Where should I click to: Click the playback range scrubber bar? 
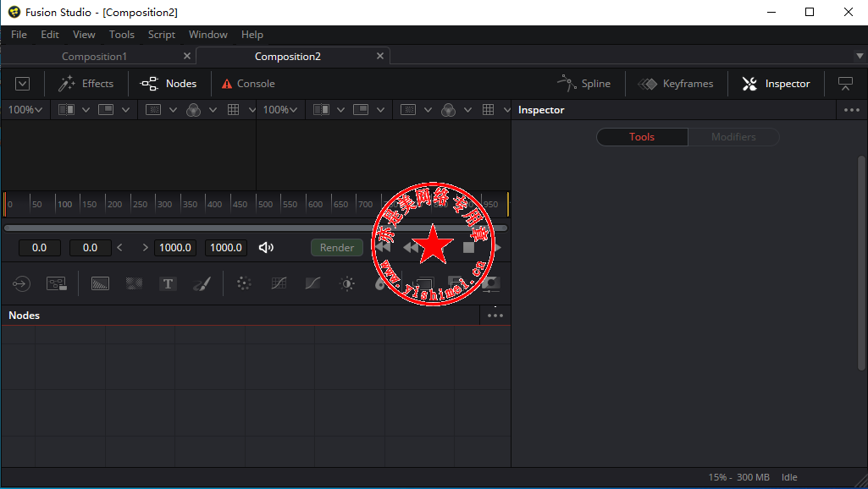coord(256,228)
